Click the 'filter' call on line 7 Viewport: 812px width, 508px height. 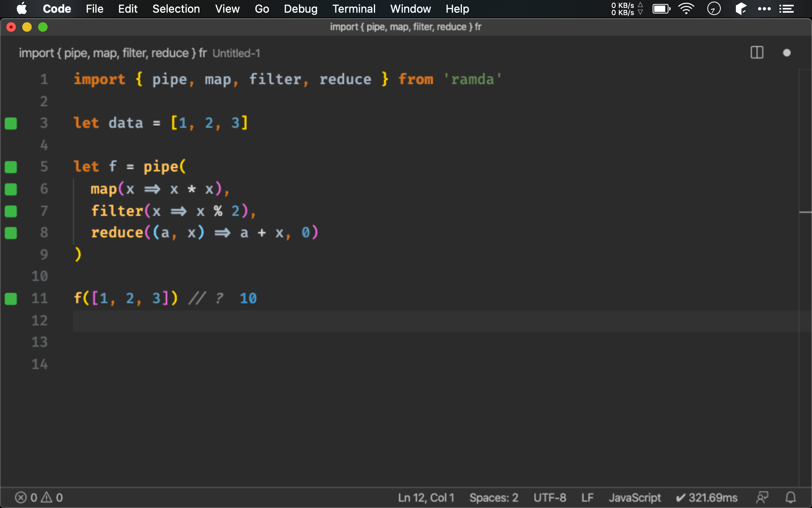[117, 211]
